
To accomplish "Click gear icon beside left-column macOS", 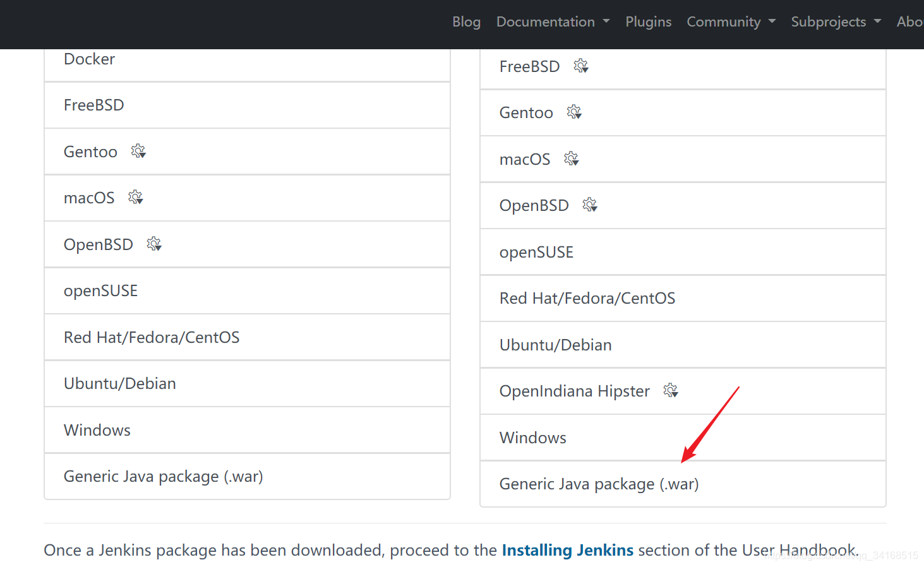I will tap(136, 198).
